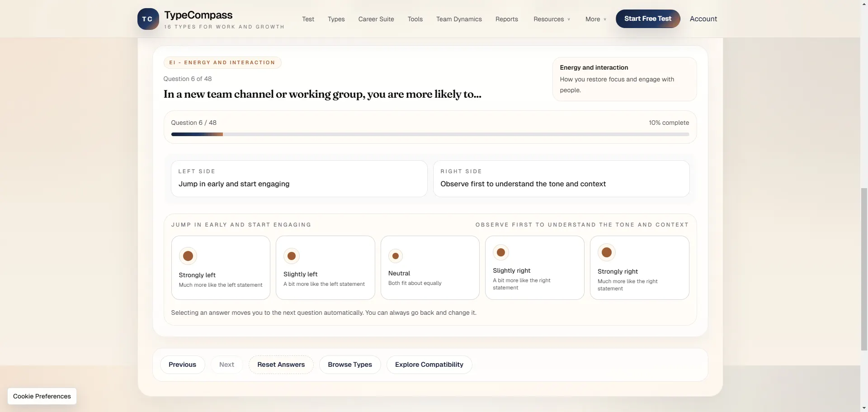Viewport: 868px width, 412px height.
Task: Open the Tools nav item
Action: tap(415, 19)
